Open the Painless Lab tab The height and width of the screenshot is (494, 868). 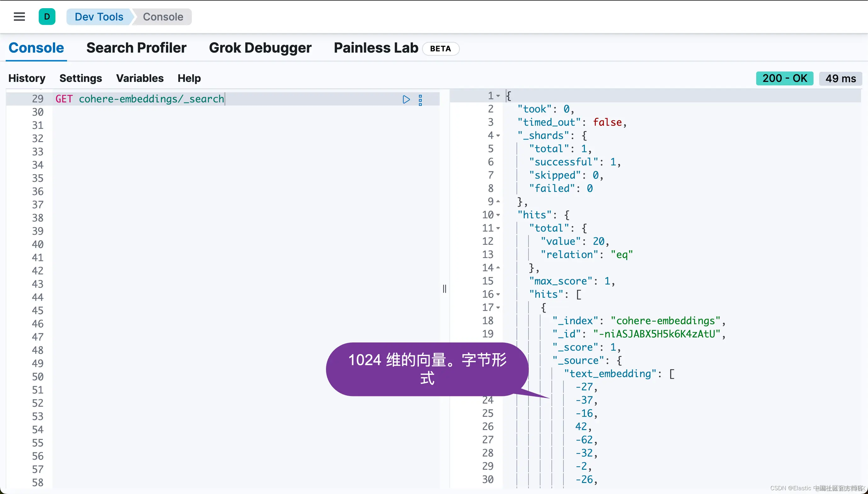coord(376,48)
